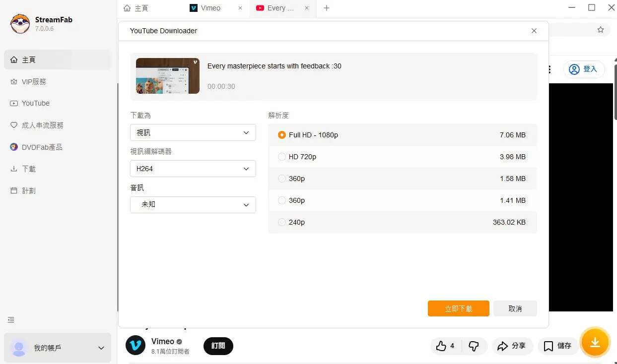Open a new tab with plus icon
The image size is (617, 364).
pos(326,8)
